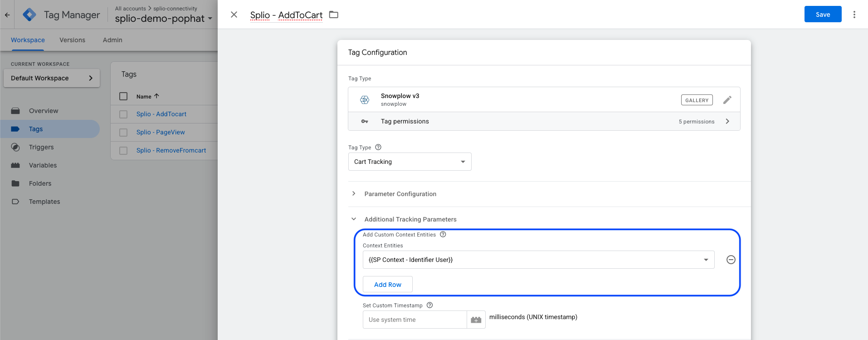Expand the Parameter Configuration section
Image resolution: width=868 pixels, height=340 pixels.
point(354,193)
